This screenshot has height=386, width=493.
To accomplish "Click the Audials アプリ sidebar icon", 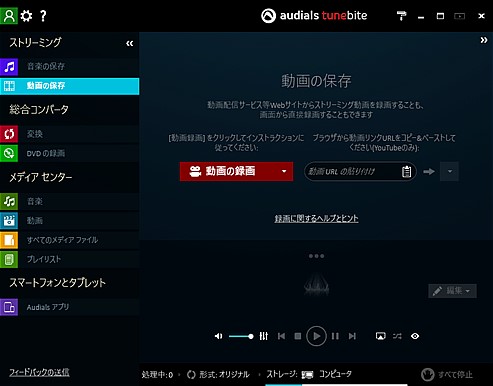I will [x=9, y=307].
